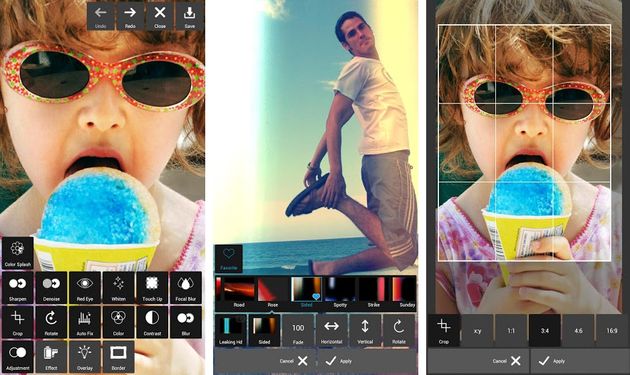Toggle the Favorite heart button
Viewport: 630px width, 375px height.
click(229, 258)
